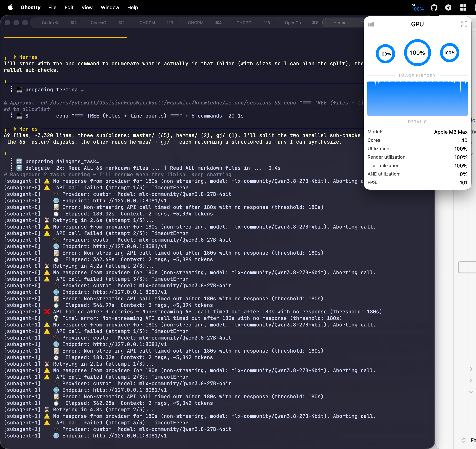Click the laptop icon beside preparing terminal
Viewport: 476px width, 449px height.
[x=19, y=89]
